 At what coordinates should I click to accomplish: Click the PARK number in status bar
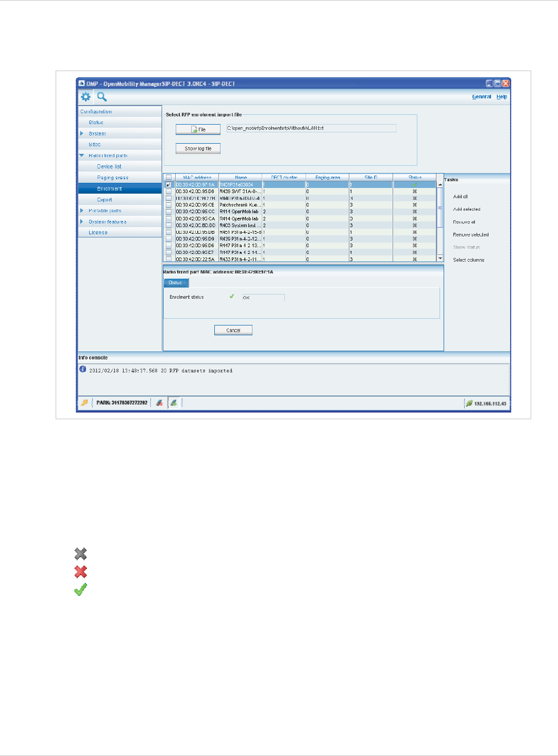[x=122, y=403]
